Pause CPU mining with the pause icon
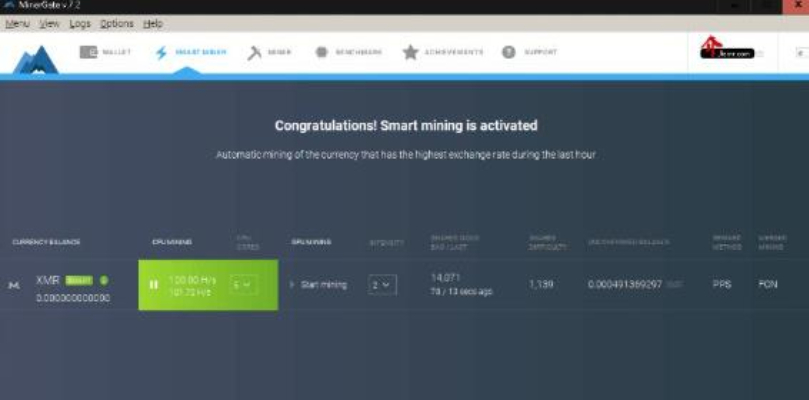The height and width of the screenshot is (400, 809). pos(153,284)
